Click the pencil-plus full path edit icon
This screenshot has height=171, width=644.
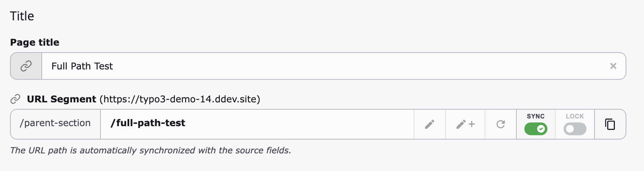[x=465, y=124]
